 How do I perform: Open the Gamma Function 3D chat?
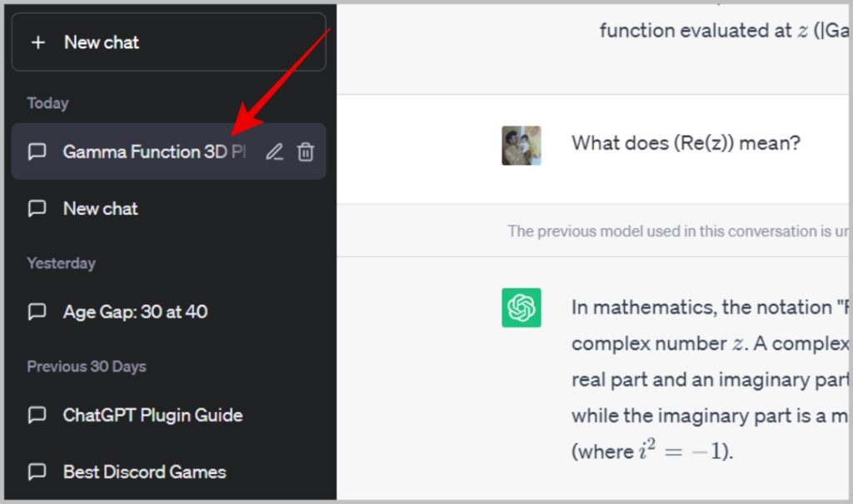pyautogui.click(x=168, y=152)
